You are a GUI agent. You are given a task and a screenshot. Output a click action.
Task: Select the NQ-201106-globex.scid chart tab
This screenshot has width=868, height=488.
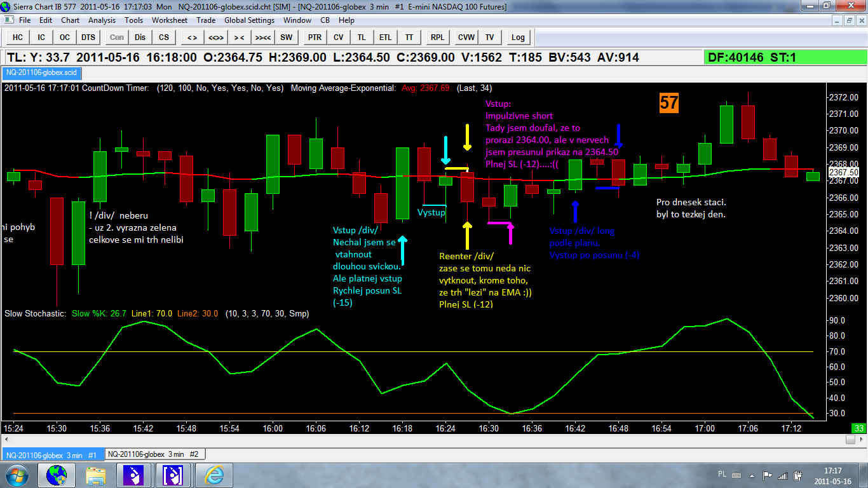[41, 72]
